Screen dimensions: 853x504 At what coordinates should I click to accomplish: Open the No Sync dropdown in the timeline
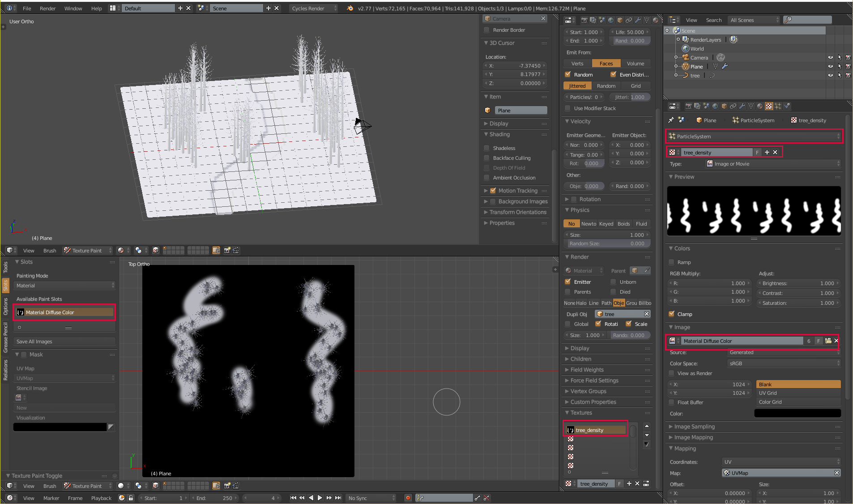[x=371, y=498]
